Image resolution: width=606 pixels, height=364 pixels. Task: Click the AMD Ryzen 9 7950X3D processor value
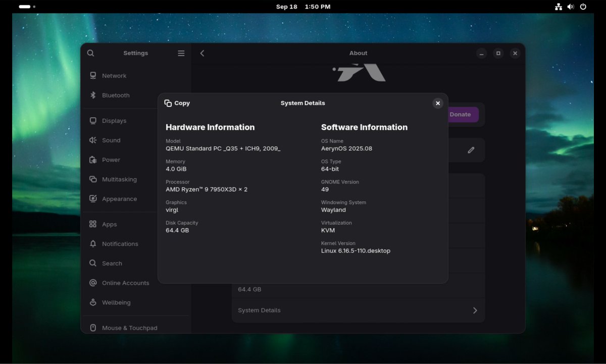pyautogui.click(x=207, y=189)
